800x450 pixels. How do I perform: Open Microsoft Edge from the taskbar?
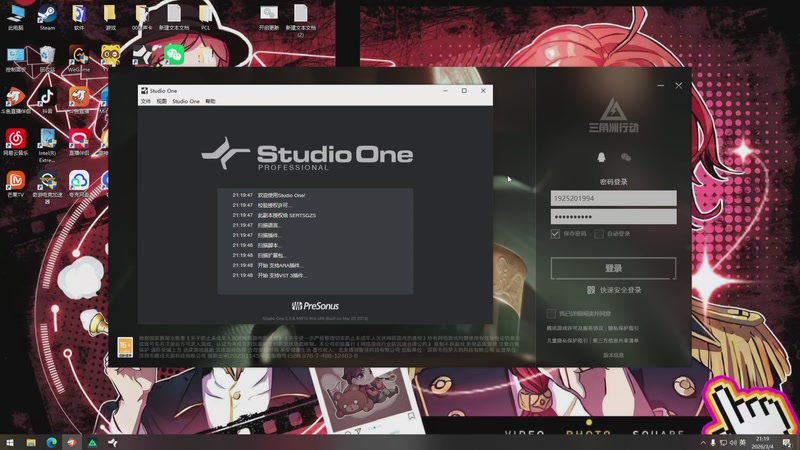52,442
